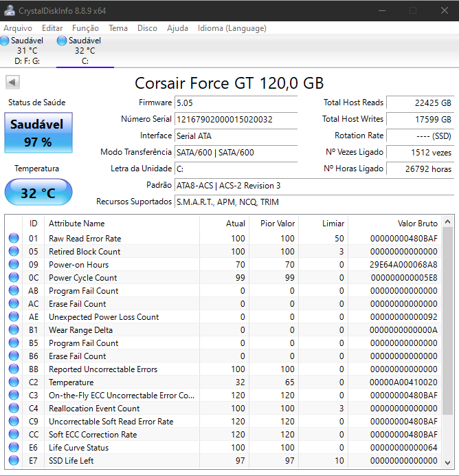The width and height of the screenshot is (459, 476).
Task: Click status orb for Wear Range Delta
Action: pyautogui.click(x=14, y=329)
